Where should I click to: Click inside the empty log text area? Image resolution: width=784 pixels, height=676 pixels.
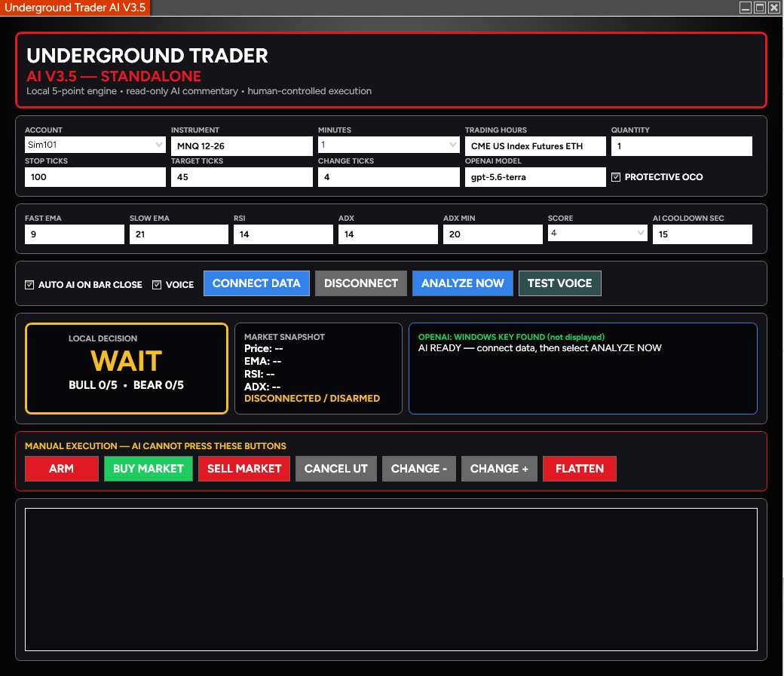coord(391,580)
